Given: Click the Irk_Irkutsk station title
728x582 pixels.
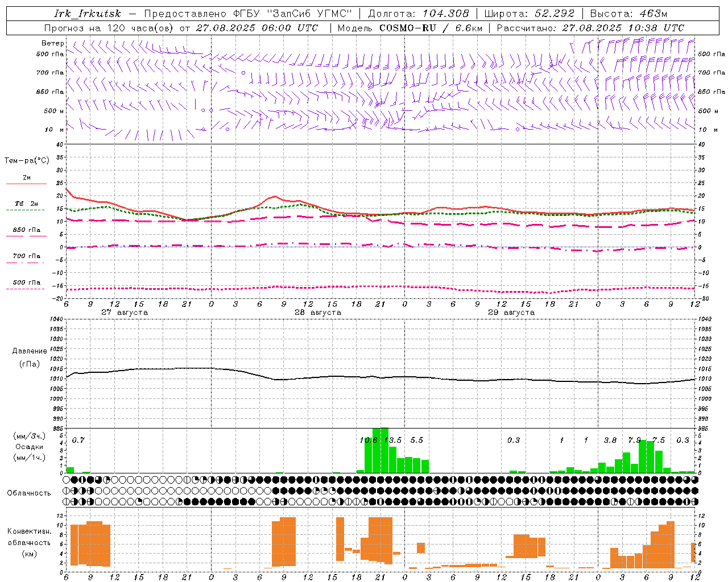Looking at the screenshot, I should point(88,14).
